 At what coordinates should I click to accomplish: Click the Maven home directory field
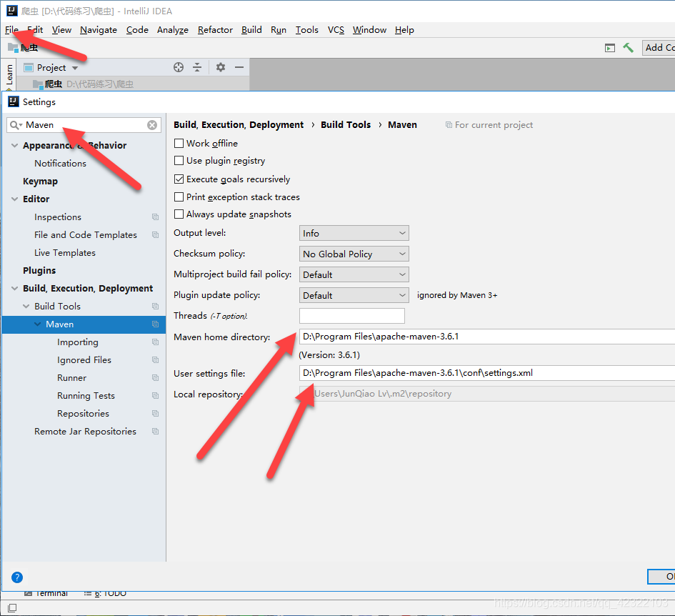[x=487, y=337]
